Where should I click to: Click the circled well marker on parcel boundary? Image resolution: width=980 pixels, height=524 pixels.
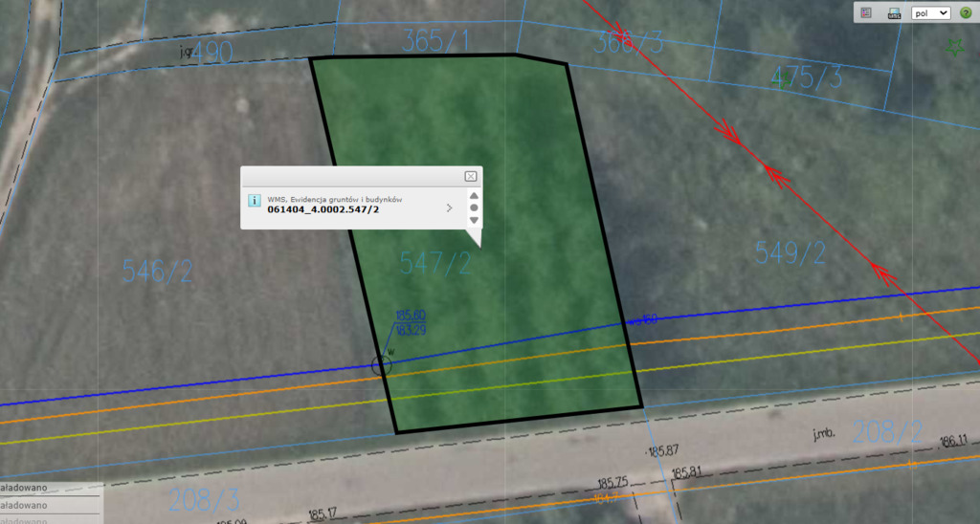tap(382, 364)
